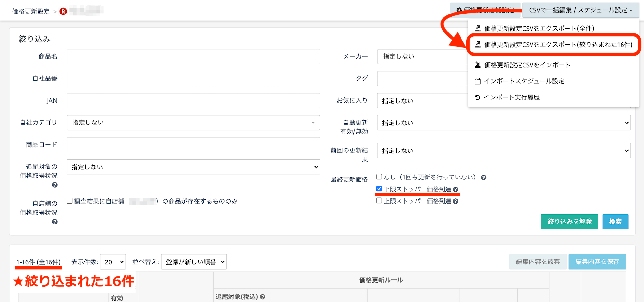Click help icon under 自店舗の価格取得状況 label

55,222
